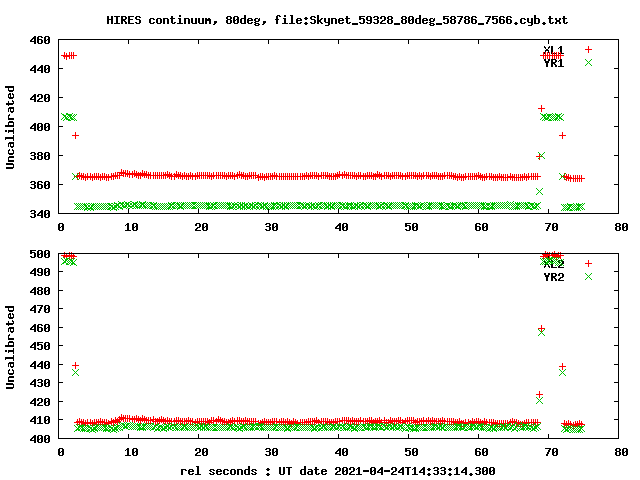This screenshot has height=480, width=640.
Task: Click the 'rel seconds : UT date' axis label
Action: point(338,471)
